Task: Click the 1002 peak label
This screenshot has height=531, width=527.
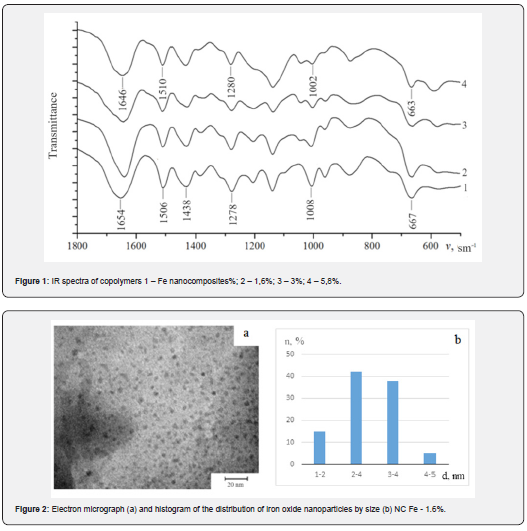Action: tap(313, 86)
